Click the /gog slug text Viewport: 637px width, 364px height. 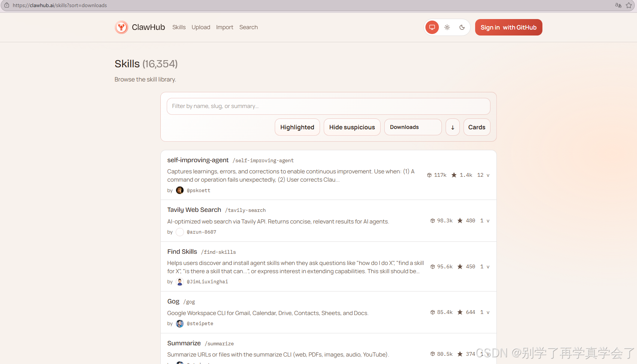point(189,302)
